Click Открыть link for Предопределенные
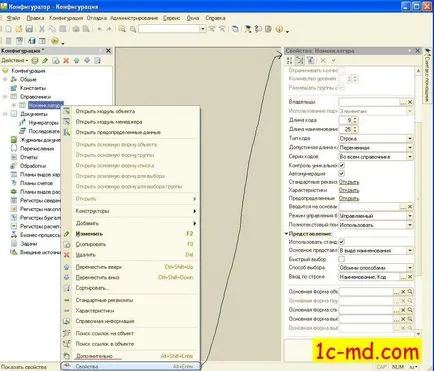 coord(349,198)
